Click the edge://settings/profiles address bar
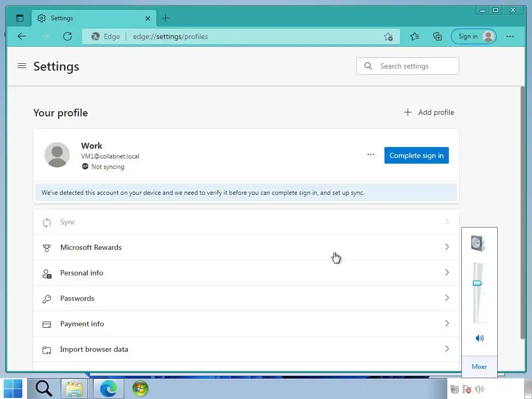 [241, 37]
